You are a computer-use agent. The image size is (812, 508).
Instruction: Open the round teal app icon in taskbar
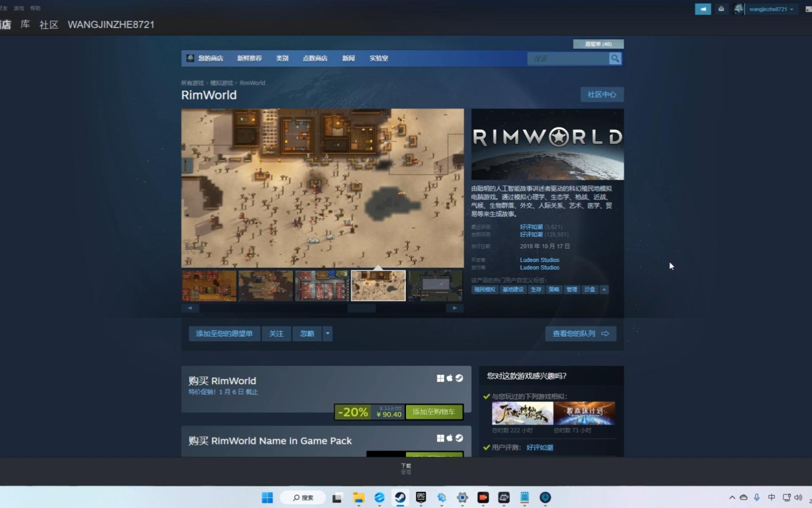(545, 498)
